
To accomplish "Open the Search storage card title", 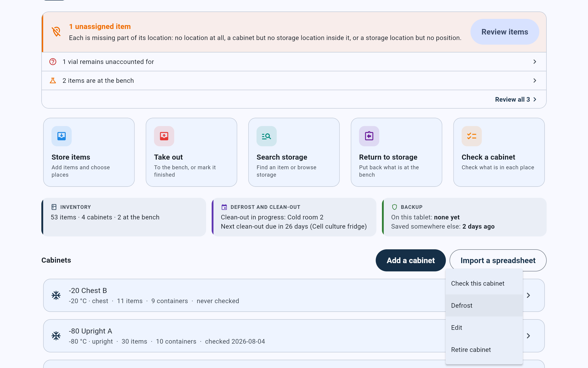I will [x=282, y=157].
